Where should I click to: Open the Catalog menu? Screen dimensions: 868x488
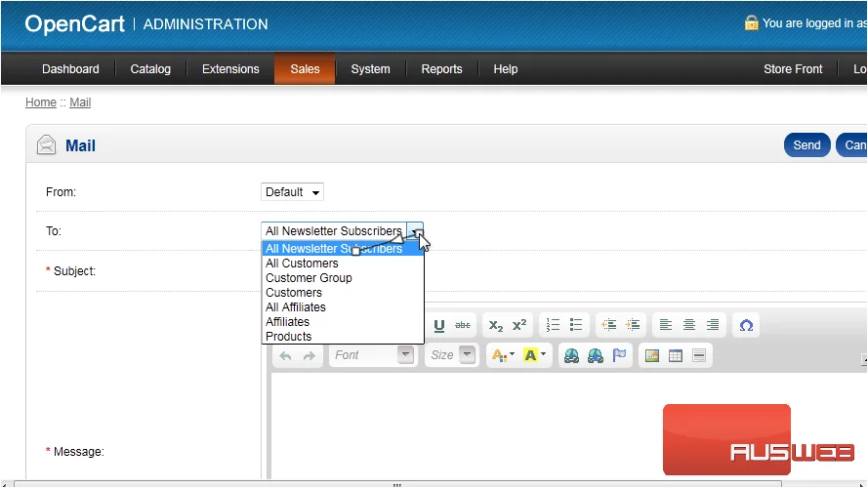150,69
